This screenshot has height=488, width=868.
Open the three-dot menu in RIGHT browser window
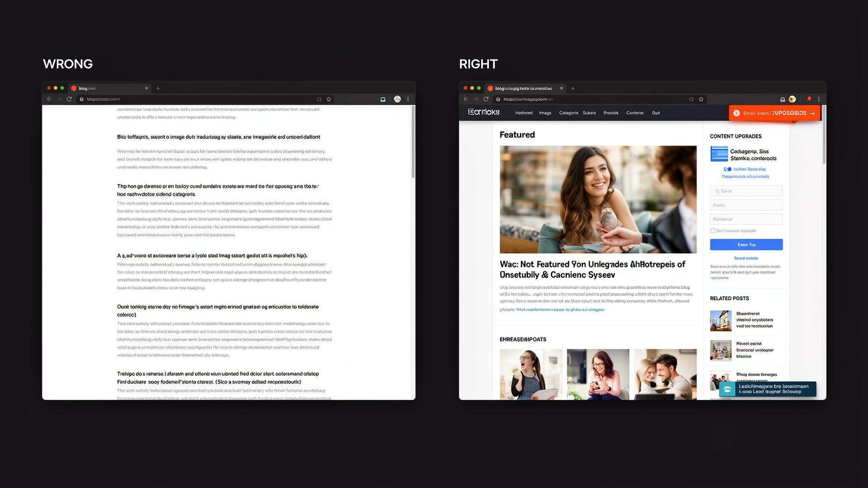819,99
